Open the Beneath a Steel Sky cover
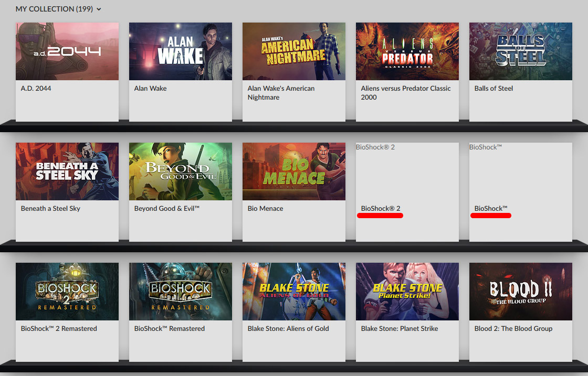The image size is (588, 376). click(67, 171)
